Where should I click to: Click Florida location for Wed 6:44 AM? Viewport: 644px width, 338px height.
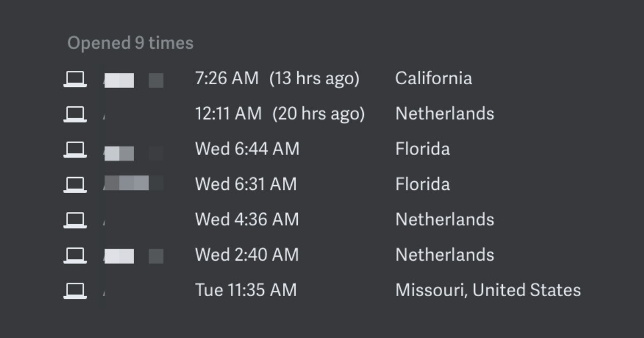tap(423, 149)
